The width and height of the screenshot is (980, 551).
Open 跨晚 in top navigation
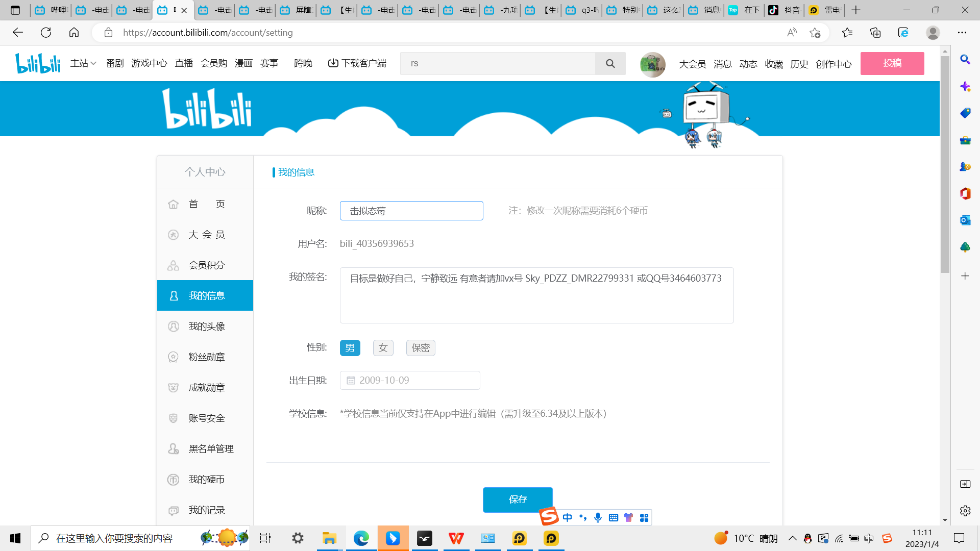pos(303,63)
